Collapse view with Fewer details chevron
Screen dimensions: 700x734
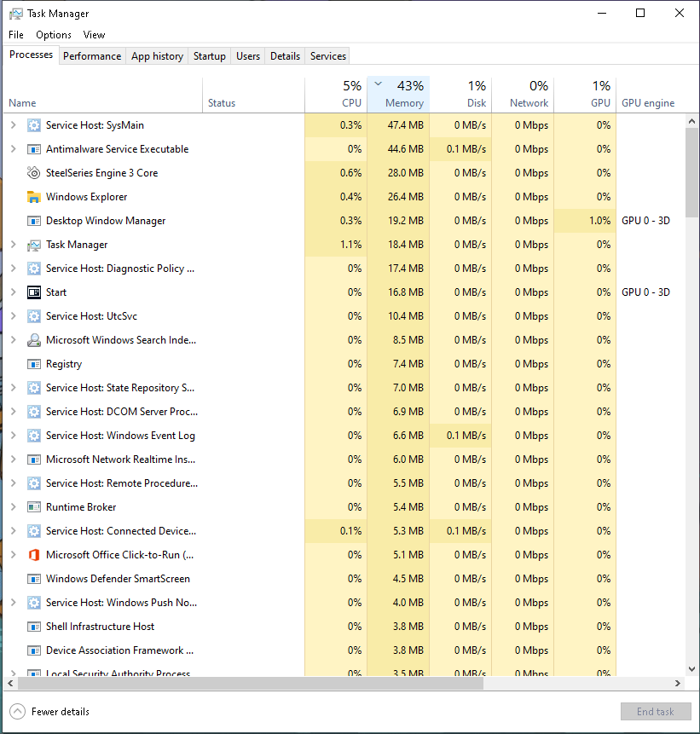(17, 712)
